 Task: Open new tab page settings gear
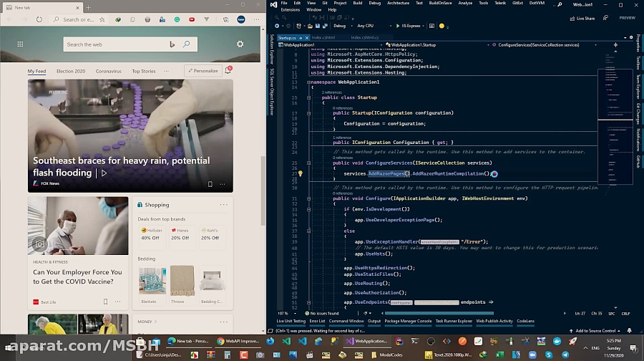240,44
